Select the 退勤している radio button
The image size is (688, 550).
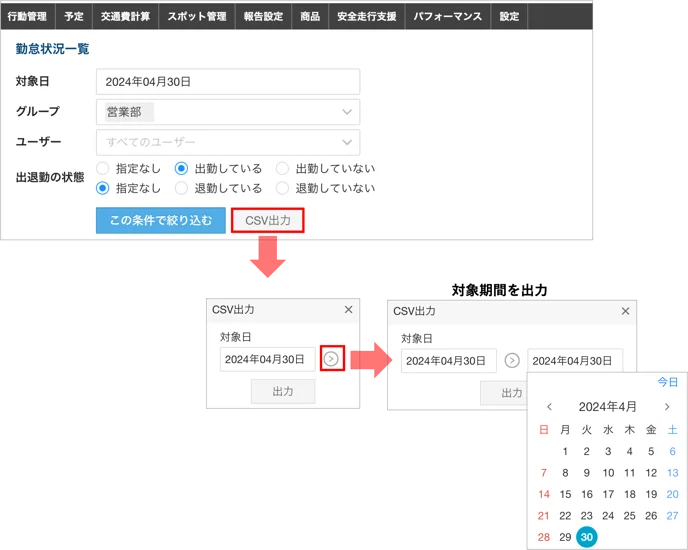pos(181,188)
